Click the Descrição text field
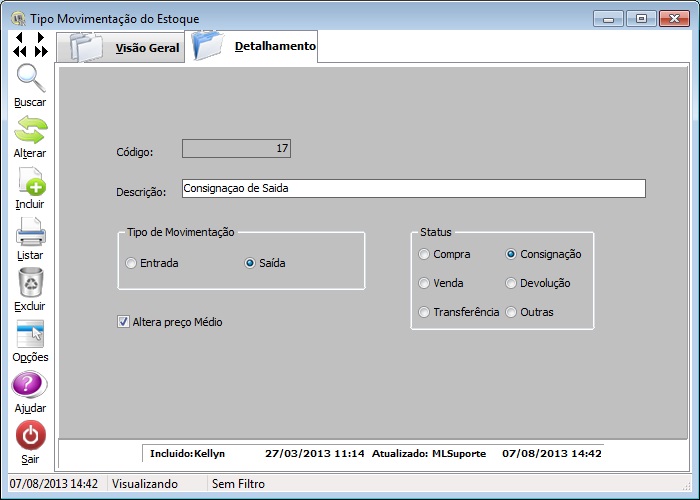700x500 pixels. pyautogui.click(x=413, y=188)
